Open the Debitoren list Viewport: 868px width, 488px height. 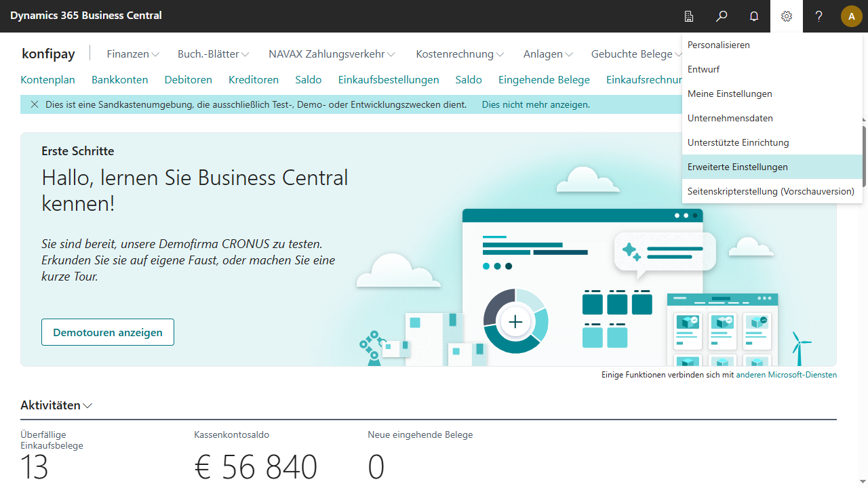pyautogui.click(x=189, y=80)
